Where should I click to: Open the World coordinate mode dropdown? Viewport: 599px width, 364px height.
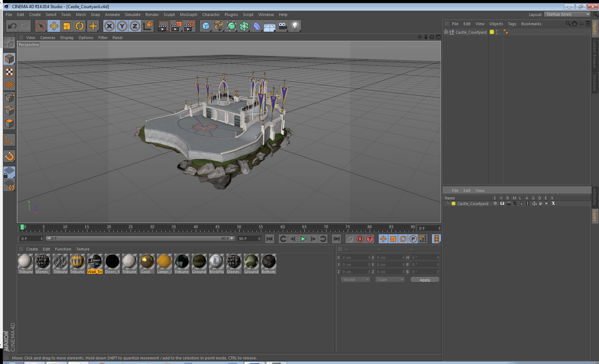click(356, 280)
